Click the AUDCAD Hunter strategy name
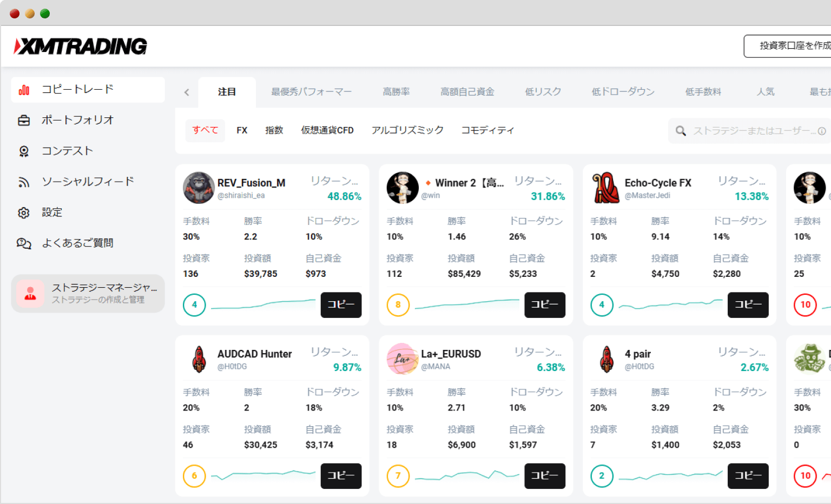This screenshot has height=504, width=831. [x=254, y=354]
